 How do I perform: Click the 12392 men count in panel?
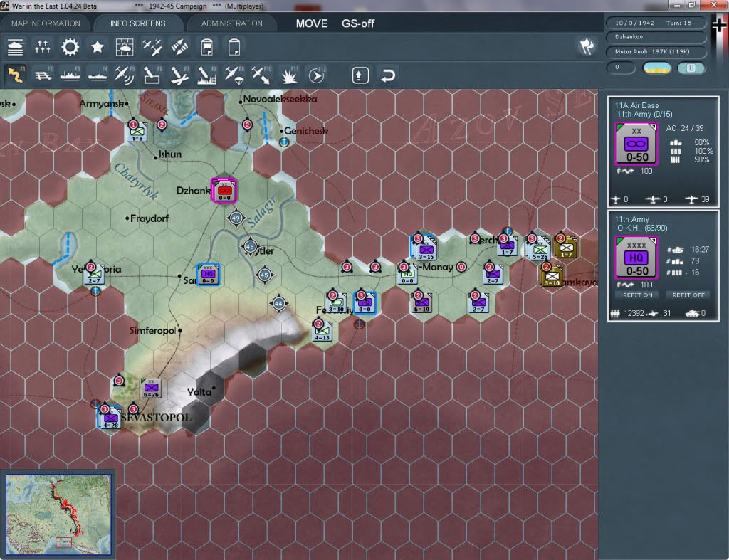634,313
